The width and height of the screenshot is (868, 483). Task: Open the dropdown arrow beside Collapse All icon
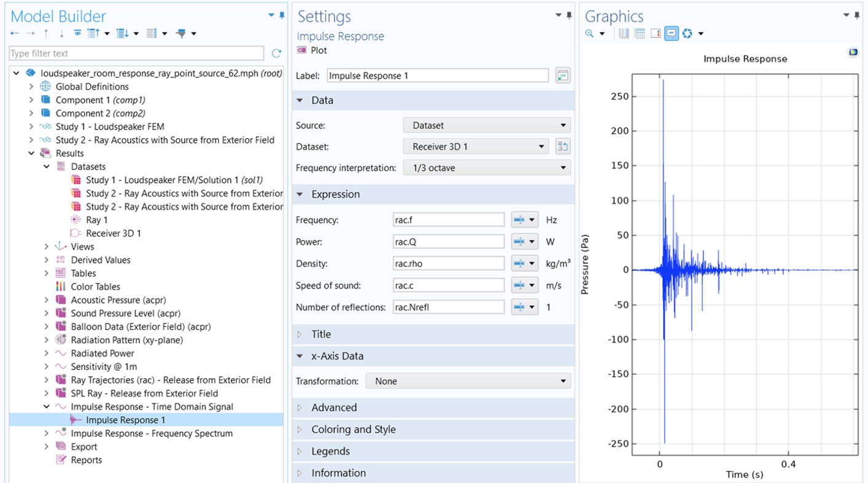coord(107,34)
